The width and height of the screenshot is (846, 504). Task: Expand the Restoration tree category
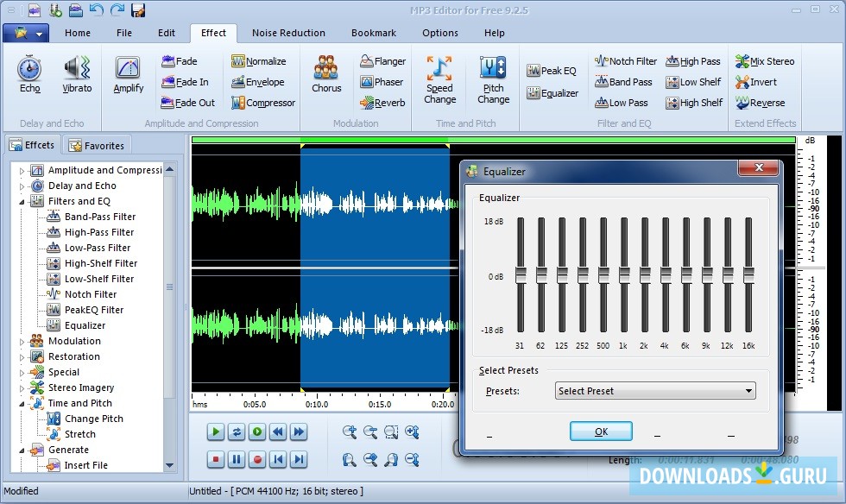[x=23, y=357]
